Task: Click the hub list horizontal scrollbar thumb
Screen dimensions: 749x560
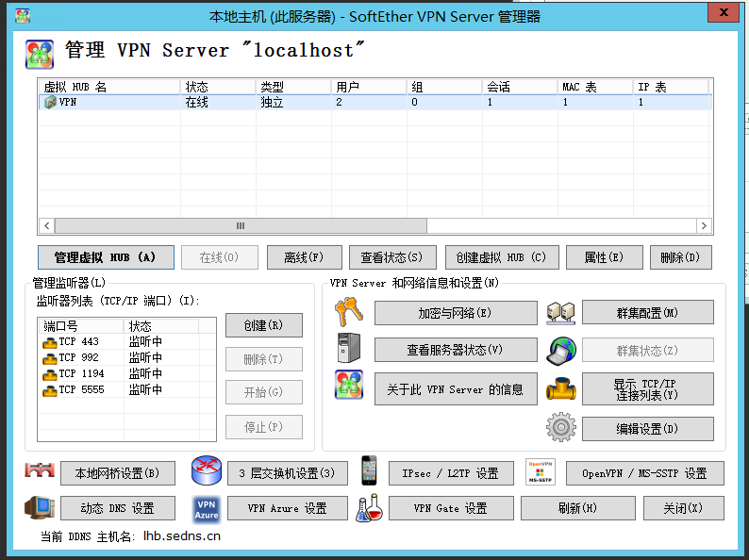Action: (x=241, y=226)
